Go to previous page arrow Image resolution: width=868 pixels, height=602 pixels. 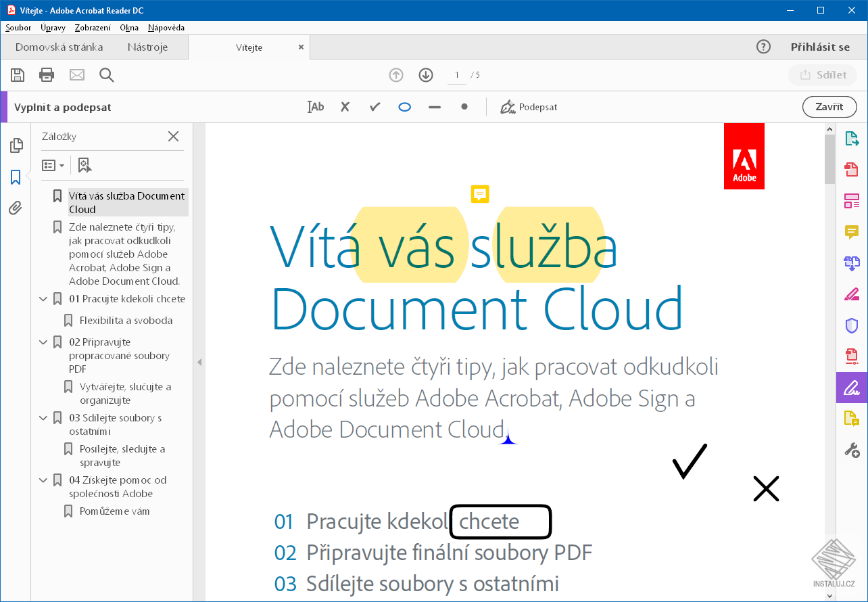[x=396, y=75]
